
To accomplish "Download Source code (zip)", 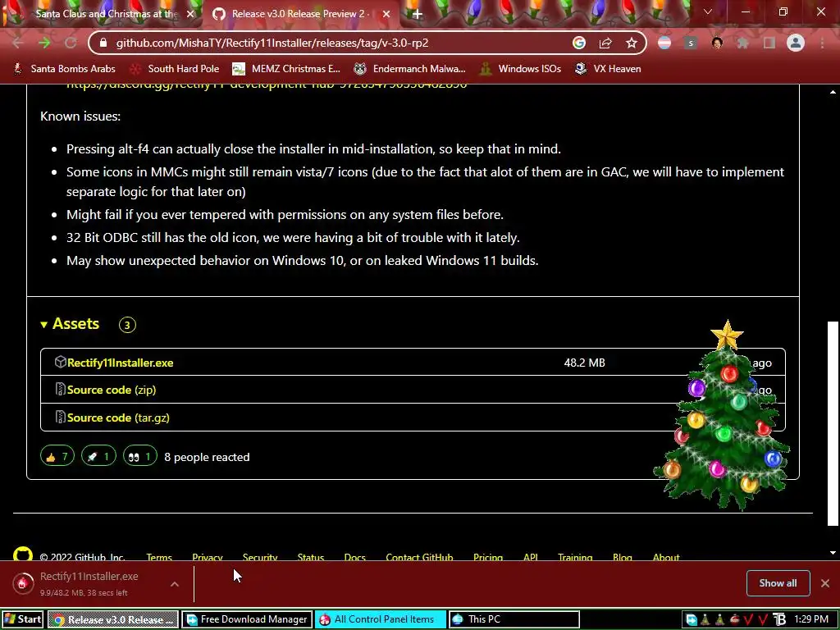I will 112,390.
